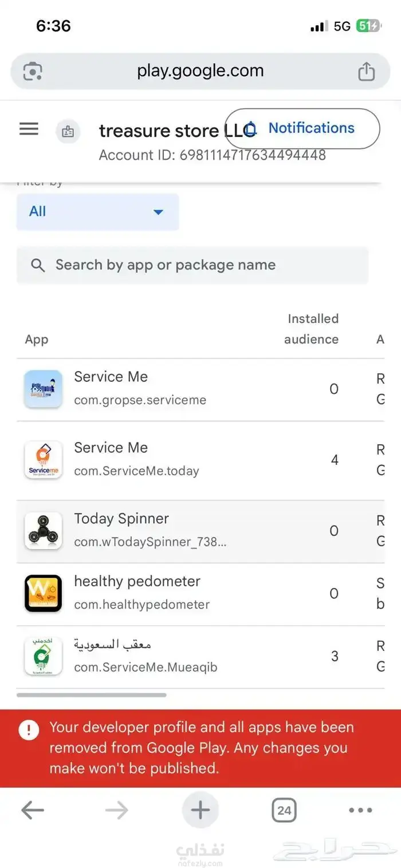Click the Search by app or package field
The height and width of the screenshot is (868, 401).
coord(192,265)
